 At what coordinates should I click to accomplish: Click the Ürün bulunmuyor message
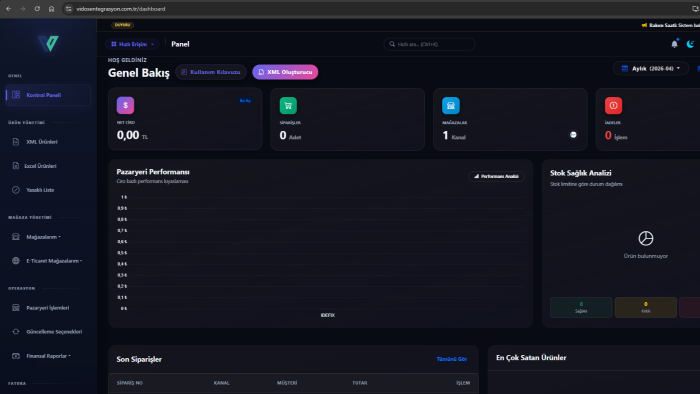tap(646, 256)
